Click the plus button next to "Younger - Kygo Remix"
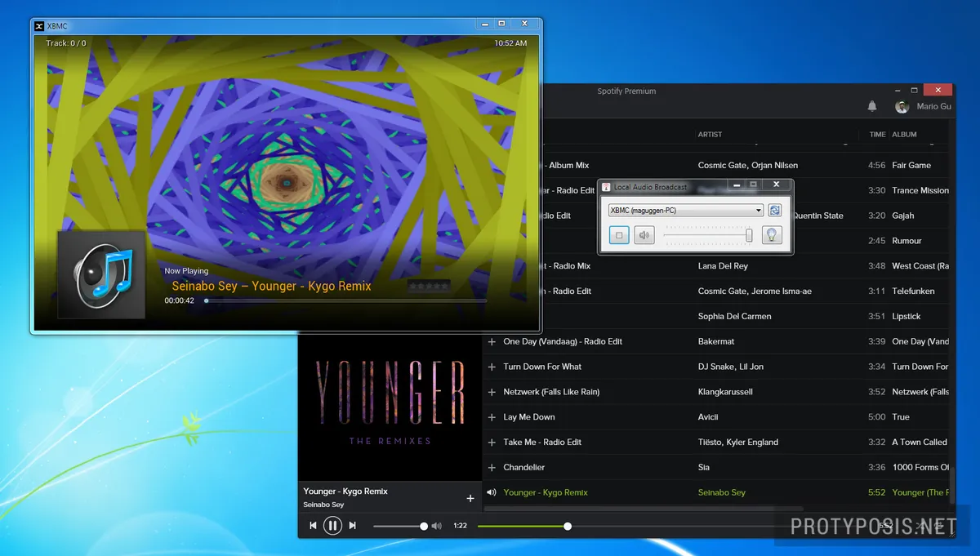This screenshot has height=556, width=980. pyautogui.click(x=471, y=497)
